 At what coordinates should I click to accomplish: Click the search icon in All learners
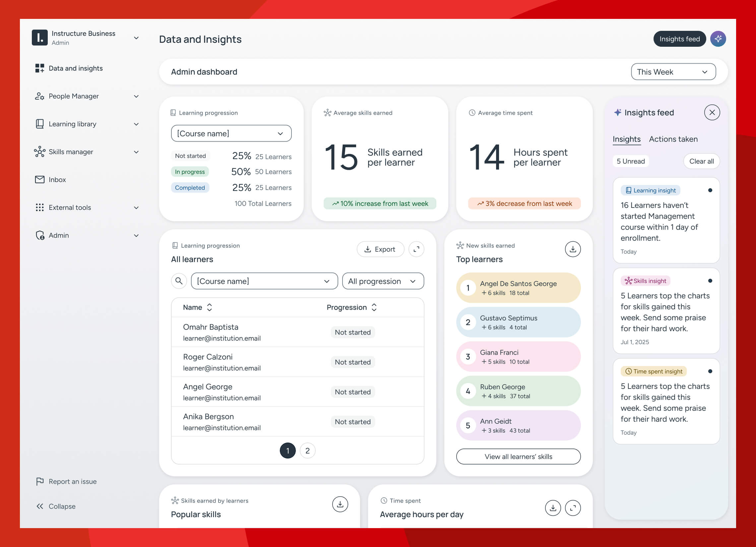click(x=179, y=281)
